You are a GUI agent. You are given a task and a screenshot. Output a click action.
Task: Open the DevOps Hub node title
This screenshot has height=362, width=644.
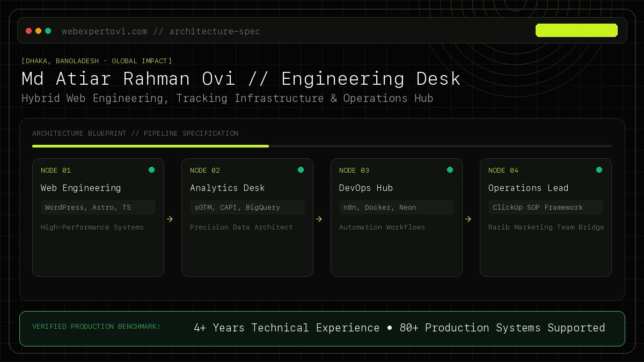coord(366,188)
